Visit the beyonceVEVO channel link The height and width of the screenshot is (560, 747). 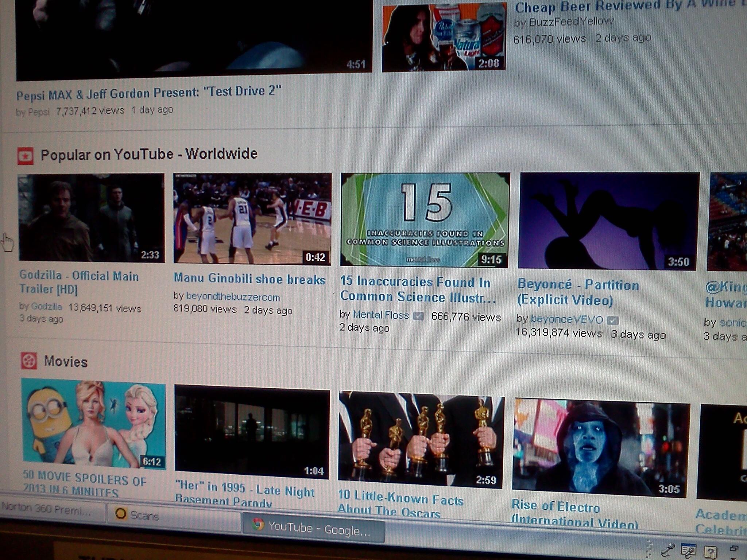tap(567, 319)
